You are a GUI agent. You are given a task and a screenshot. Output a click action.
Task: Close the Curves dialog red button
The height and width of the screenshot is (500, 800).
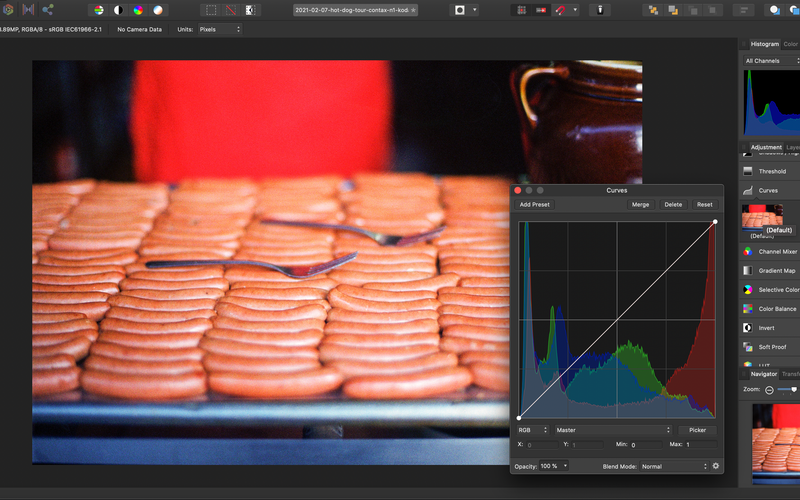click(517, 190)
